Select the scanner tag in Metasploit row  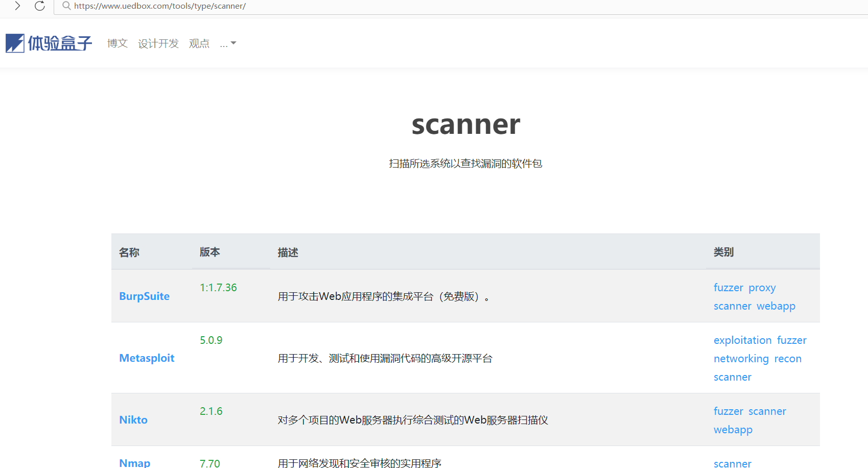733,377
